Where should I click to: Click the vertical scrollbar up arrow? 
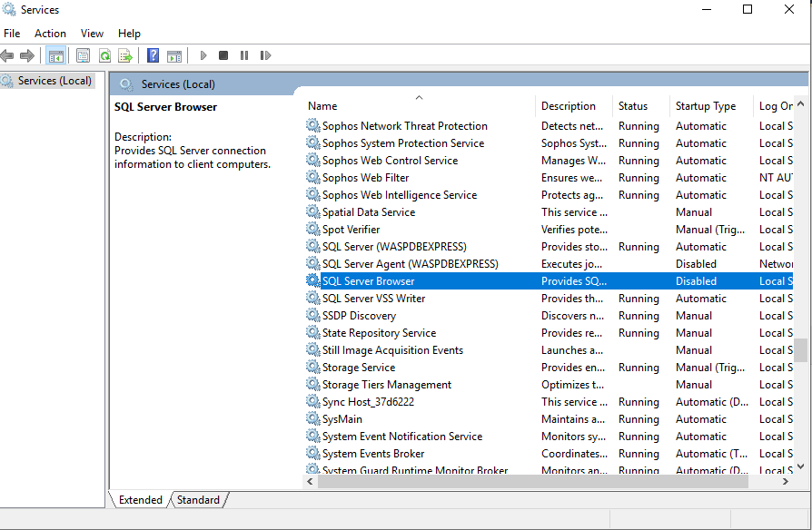pos(800,103)
